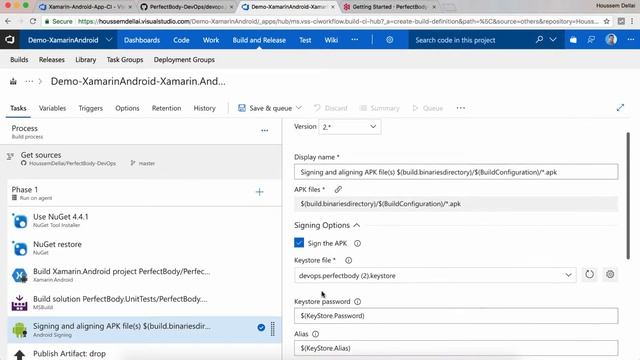
Task: Toggle full screen expand icon
Action: pos(620,108)
